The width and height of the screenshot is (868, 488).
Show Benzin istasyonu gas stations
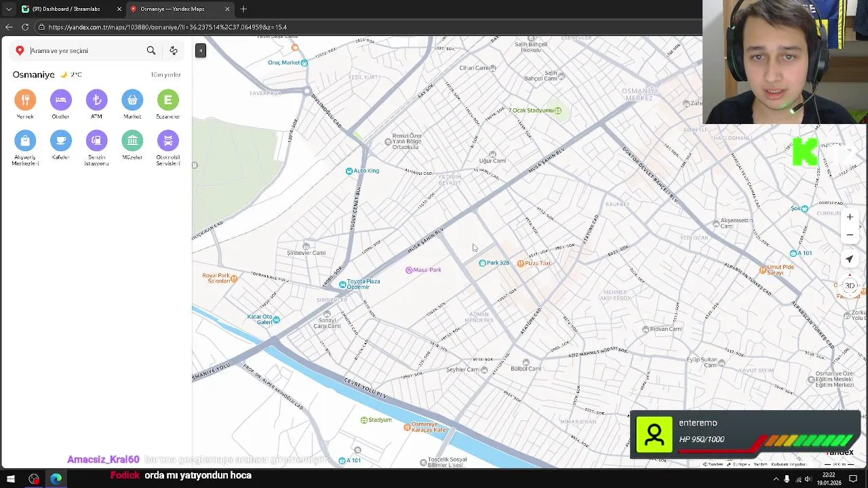pyautogui.click(x=96, y=141)
